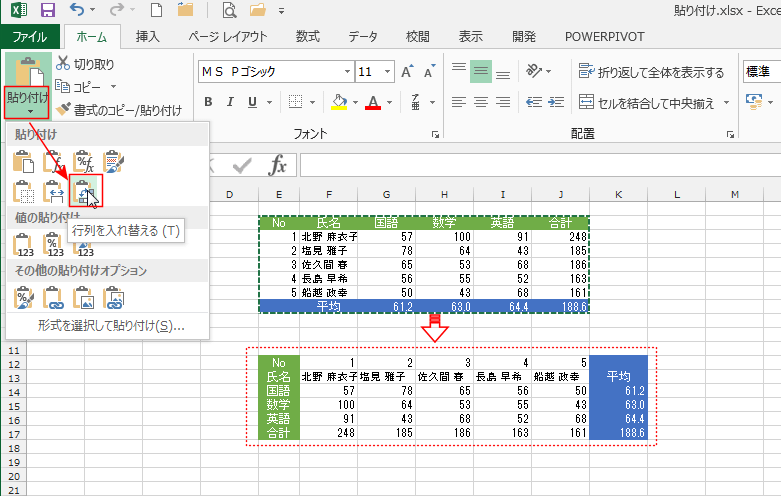Toggle Bold formatting
The height and width of the screenshot is (496, 781).
(x=209, y=102)
